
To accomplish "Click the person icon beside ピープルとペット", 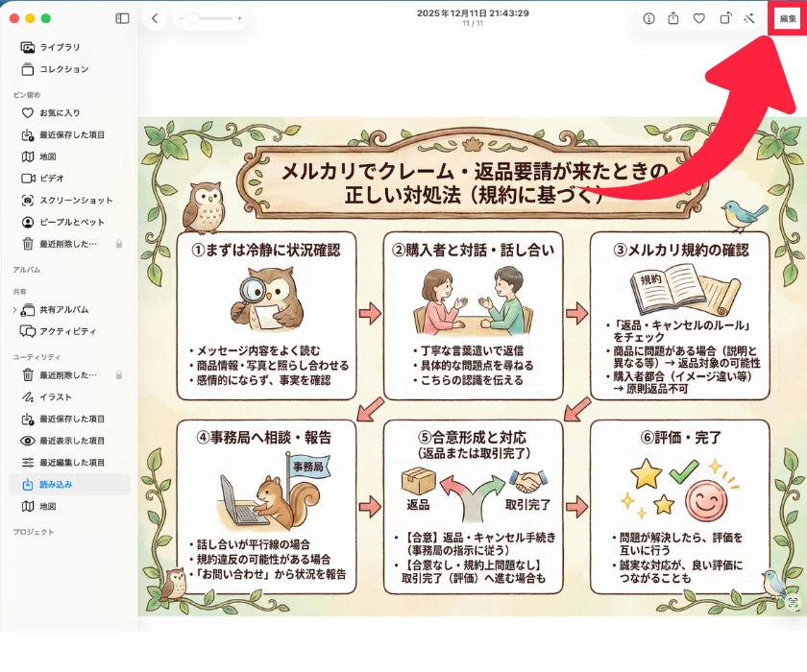I will (x=28, y=222).
